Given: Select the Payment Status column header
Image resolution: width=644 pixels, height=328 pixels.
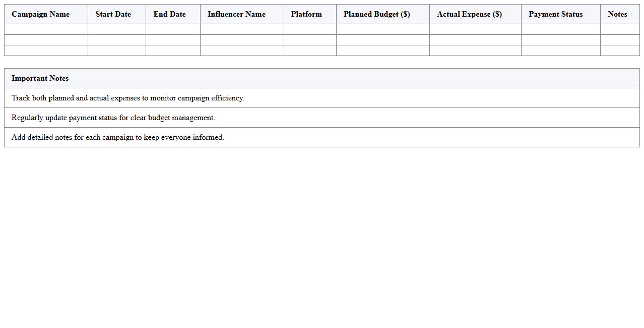Looking at the screenshot, I should 555,14.
